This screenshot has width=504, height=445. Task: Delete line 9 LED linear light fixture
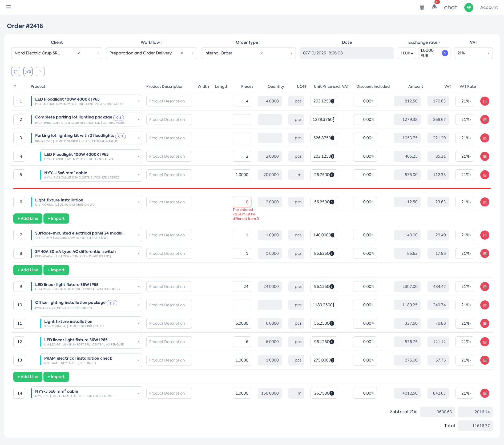click(x=485, y=287)
